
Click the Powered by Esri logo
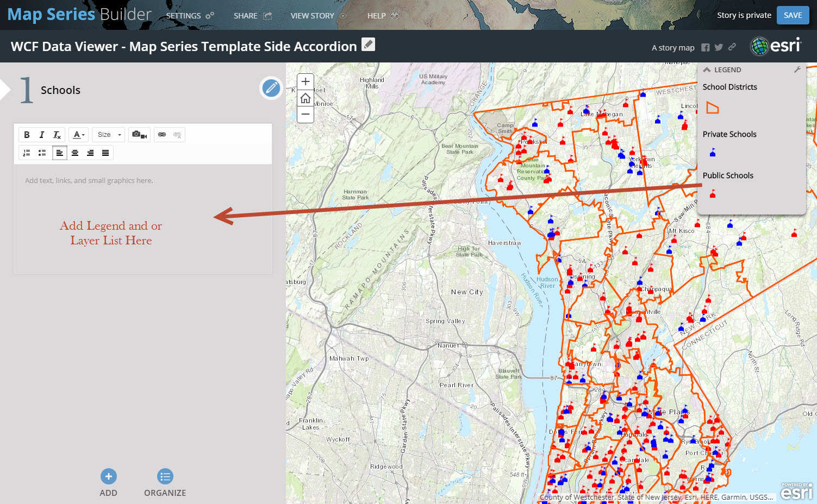[x=796, y=491]
